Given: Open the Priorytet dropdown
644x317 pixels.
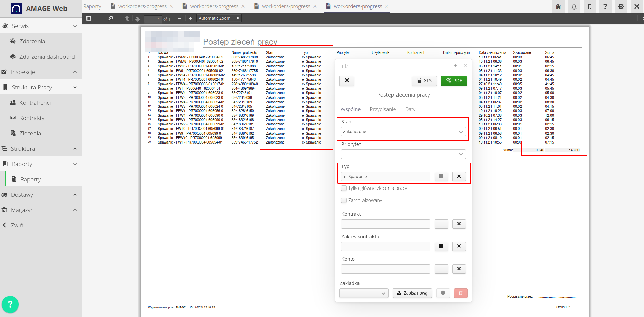Looking at the screenshot, I should [403, 154].
